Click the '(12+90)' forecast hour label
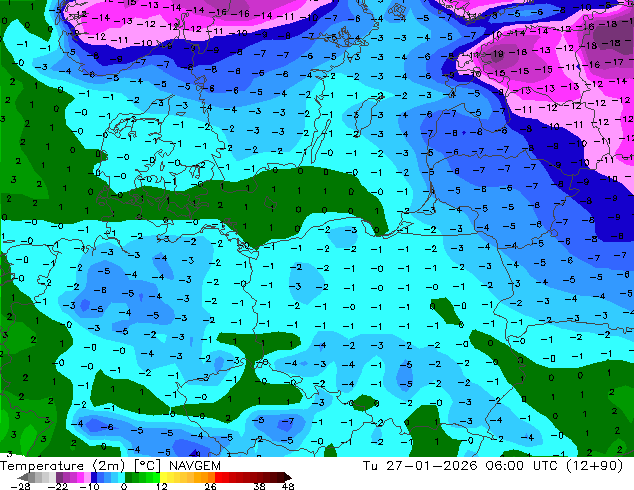634x490 pixels. (594, 466)
